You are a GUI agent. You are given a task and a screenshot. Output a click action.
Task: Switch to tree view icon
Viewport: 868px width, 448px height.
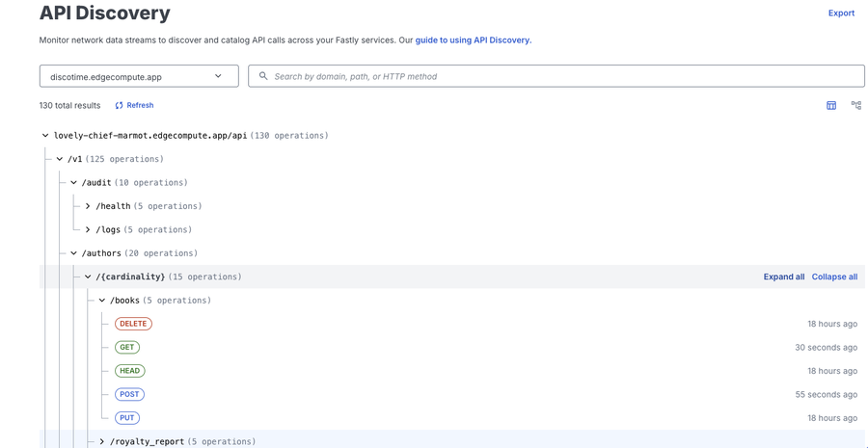[x=856, y=106]
